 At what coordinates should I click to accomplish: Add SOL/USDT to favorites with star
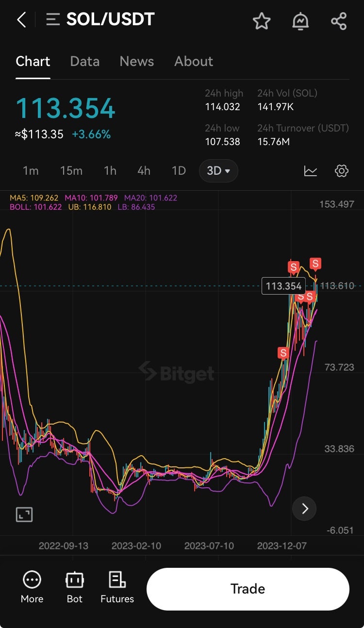(262, 21)
